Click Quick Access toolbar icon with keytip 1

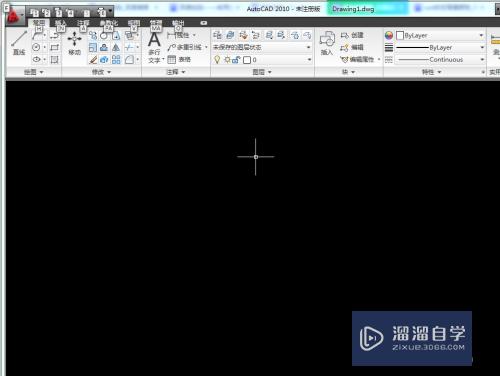34,13
